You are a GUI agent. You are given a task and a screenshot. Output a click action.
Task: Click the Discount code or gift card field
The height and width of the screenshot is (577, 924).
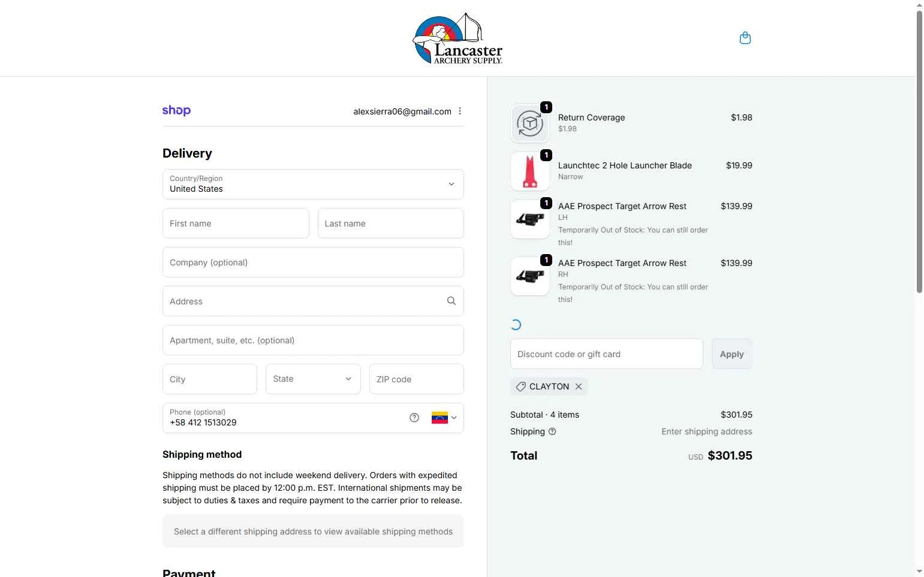(607, 354)
